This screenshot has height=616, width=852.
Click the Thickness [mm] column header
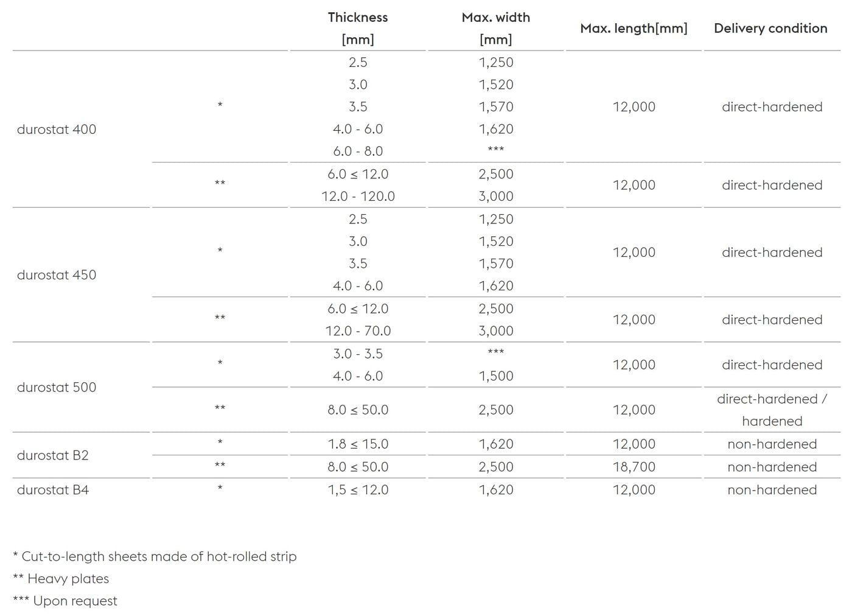[358, 28]
